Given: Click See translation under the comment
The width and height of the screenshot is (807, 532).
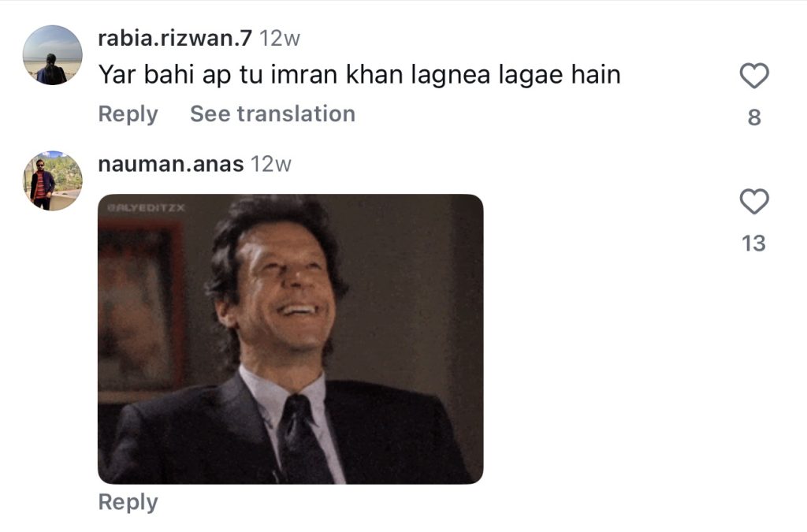Looking at the screenshot, I should pos(273,113).
